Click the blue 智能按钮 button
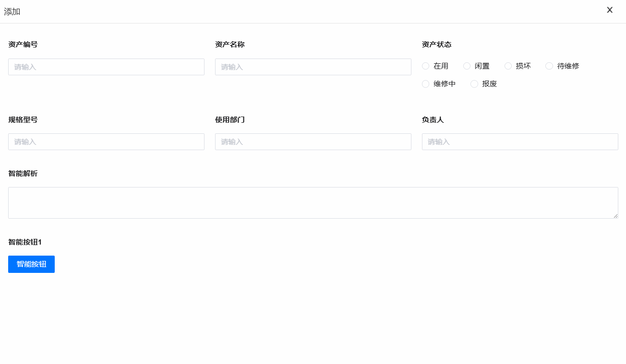This screenshot has width=626, height=364. pos(31,264)
